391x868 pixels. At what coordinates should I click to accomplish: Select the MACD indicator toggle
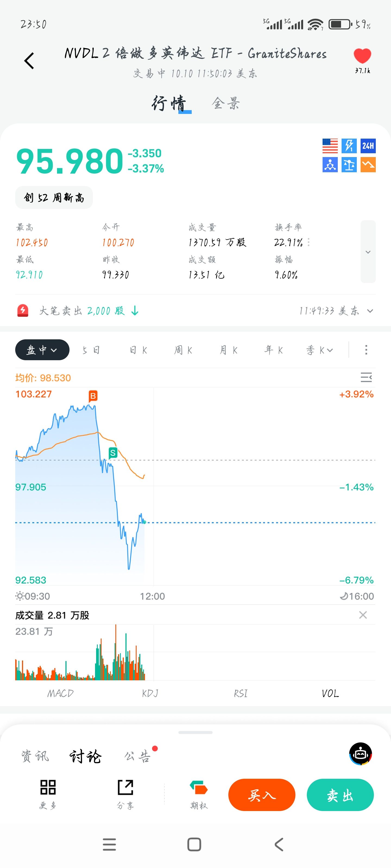click(x=60, y=694)
